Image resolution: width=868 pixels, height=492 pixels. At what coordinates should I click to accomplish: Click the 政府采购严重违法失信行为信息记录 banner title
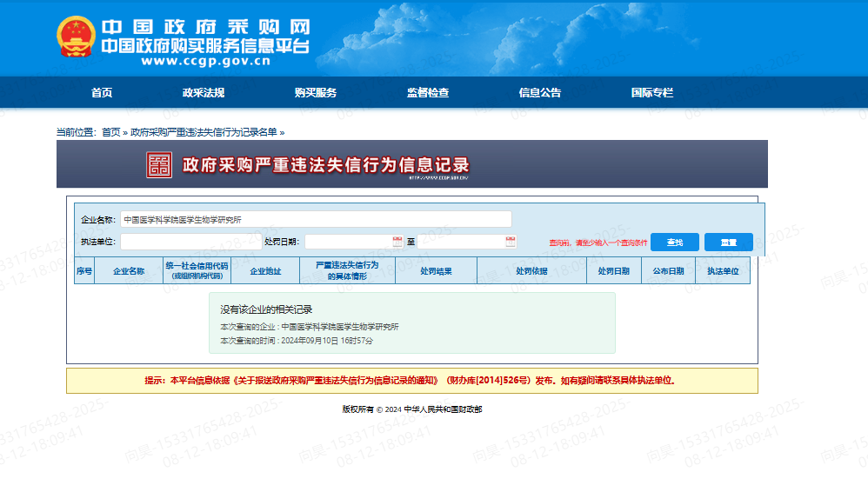pyautogui.click(x=325, y=165)
